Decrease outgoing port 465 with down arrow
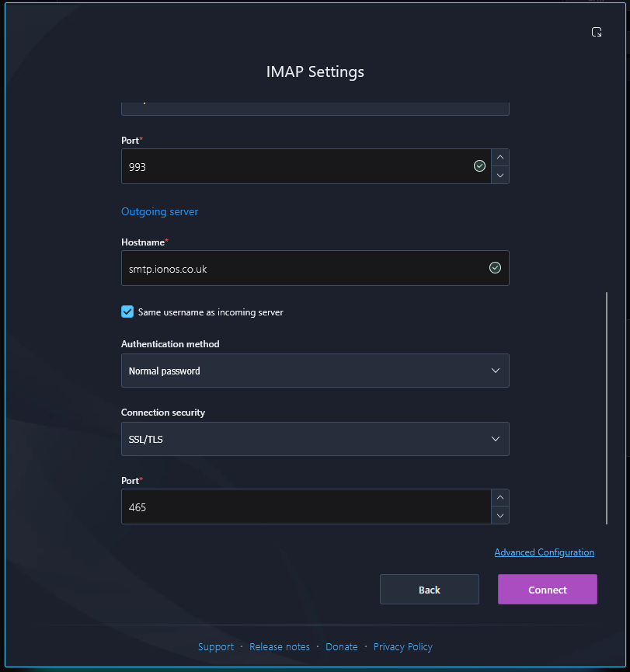The height and width of the screenshot is (672, 630). tap(499, 516)
